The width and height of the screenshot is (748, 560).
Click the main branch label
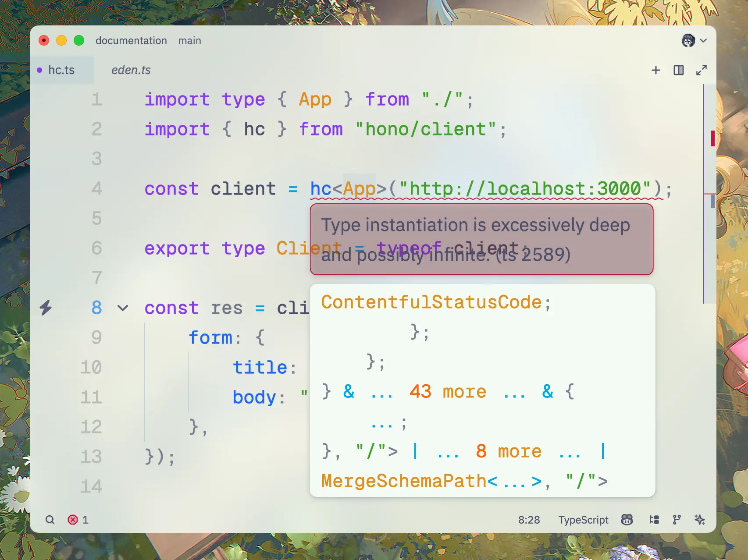(x=189, y=41)
